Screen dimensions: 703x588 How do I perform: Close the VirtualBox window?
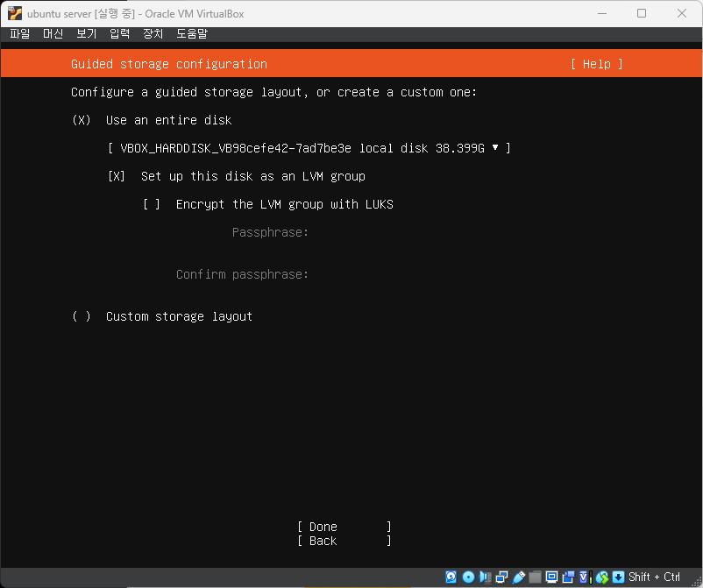tap(682, 13)
